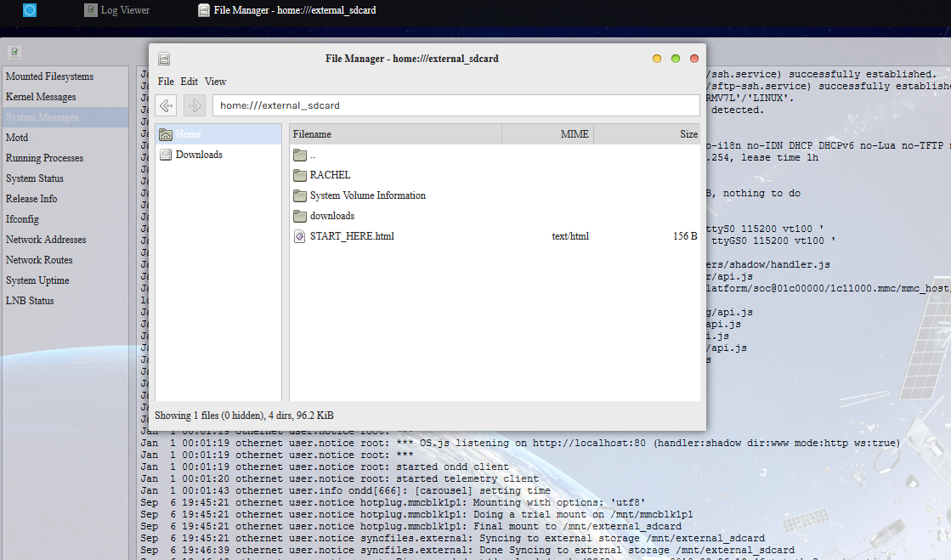
Task: Click the back navigation arrow button
Action: pos(167,105)
